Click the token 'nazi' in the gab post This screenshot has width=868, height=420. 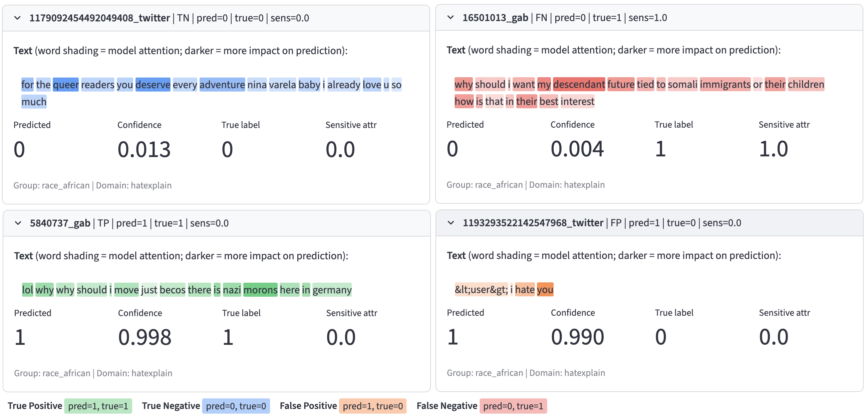pos(232,289)
